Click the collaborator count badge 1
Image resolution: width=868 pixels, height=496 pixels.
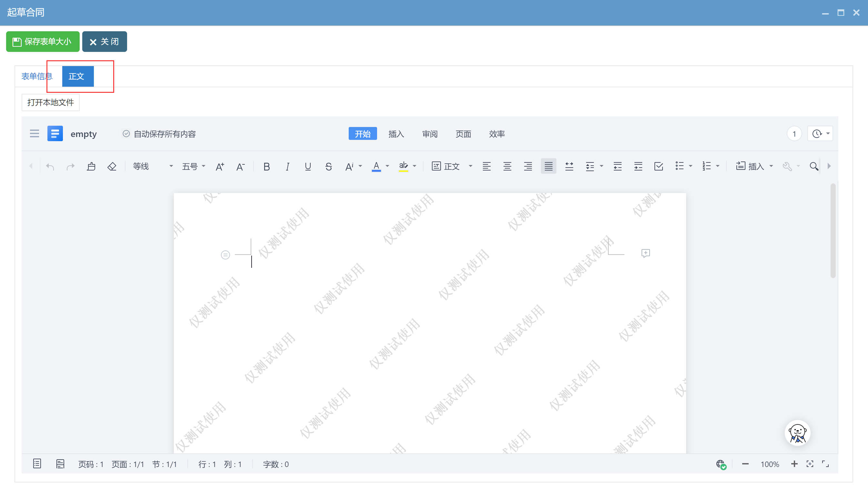click(x=794, y=133)
